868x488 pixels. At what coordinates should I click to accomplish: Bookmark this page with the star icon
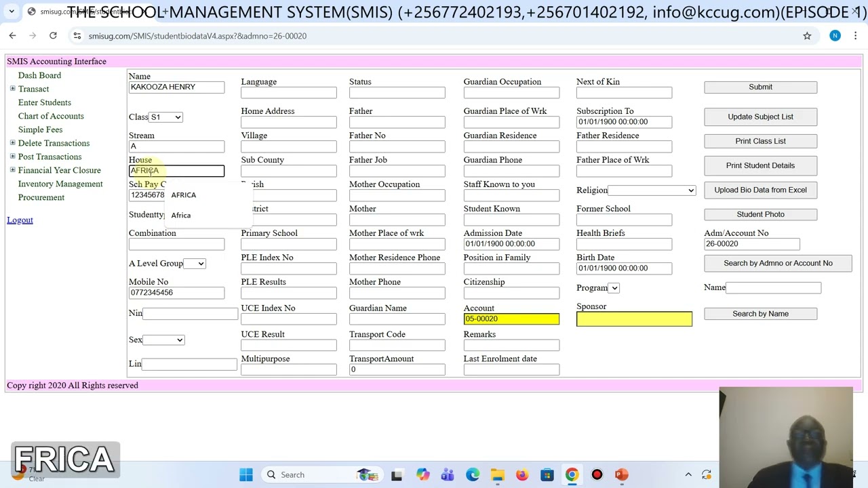click(x=807, y=36)
